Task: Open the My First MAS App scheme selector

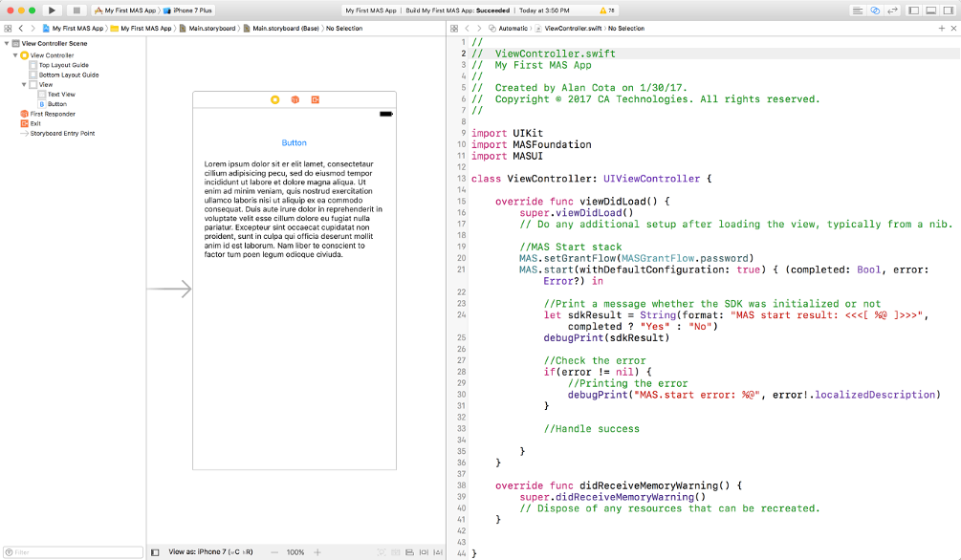Action: coord(125,11)
